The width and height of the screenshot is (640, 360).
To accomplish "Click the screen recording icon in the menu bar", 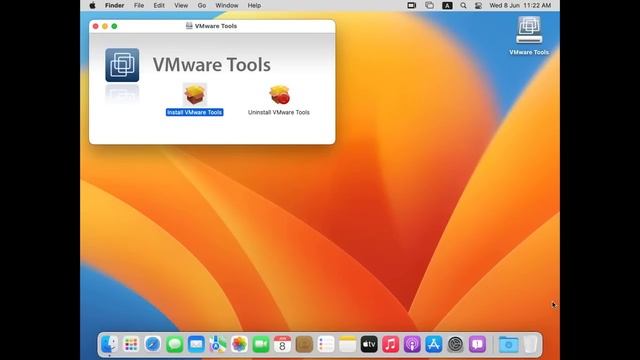I will pyautogui.click(x=411, y=5).
